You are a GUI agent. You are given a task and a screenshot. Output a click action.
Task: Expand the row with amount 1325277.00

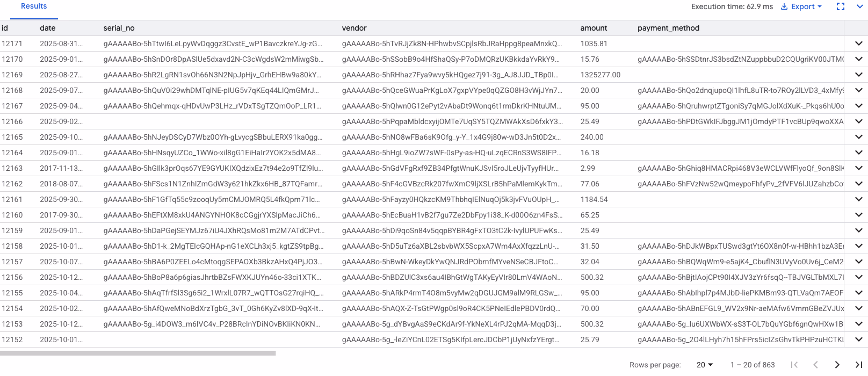[858, 75]
